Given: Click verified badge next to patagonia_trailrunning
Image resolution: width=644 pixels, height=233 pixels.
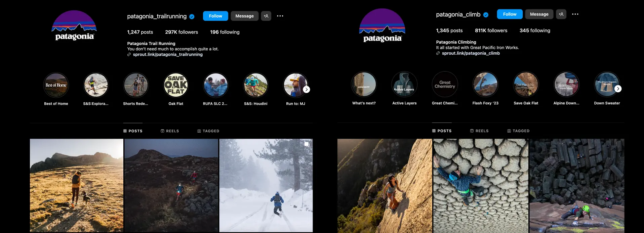Looking at the screenshot, I should (x=192, y=16).
